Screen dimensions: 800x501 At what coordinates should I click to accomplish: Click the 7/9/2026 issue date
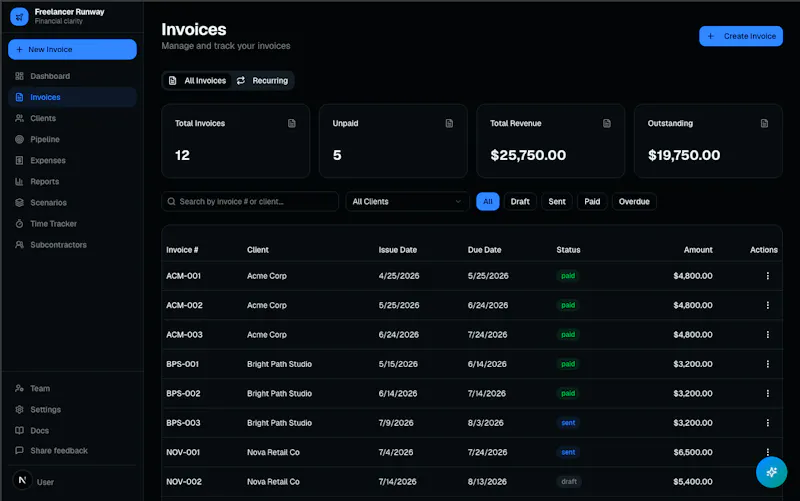(x=396, y=423)
